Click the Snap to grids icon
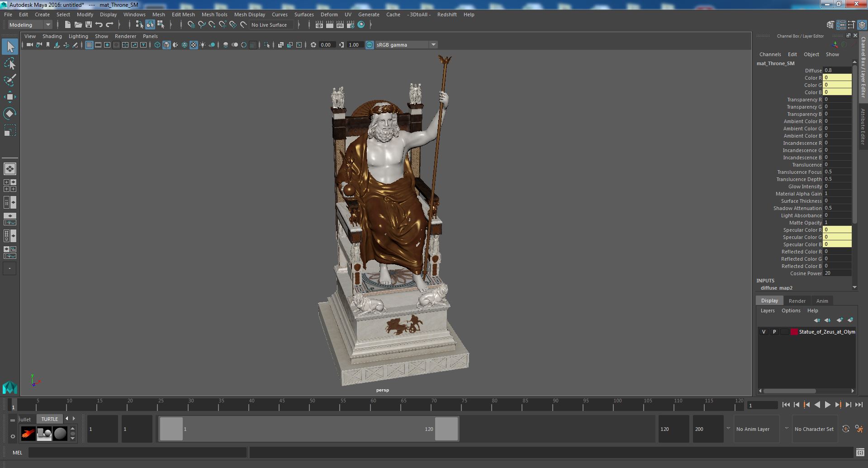 tap(191, 25)
